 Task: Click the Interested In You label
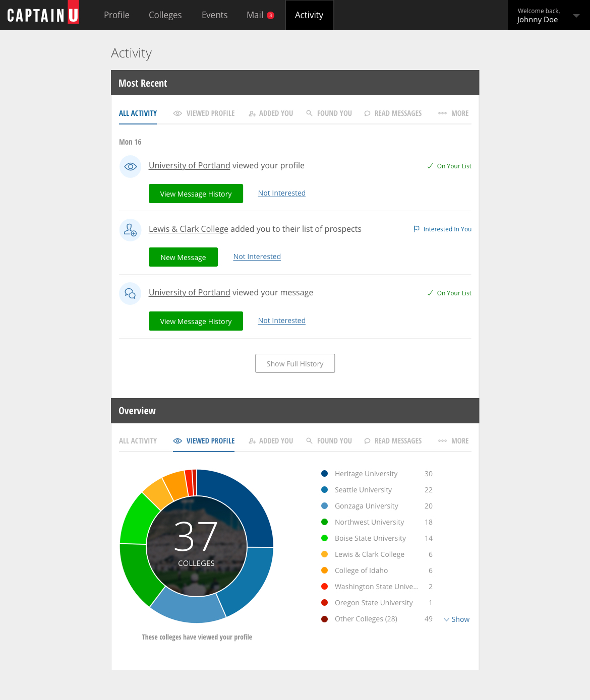[447, 229]
